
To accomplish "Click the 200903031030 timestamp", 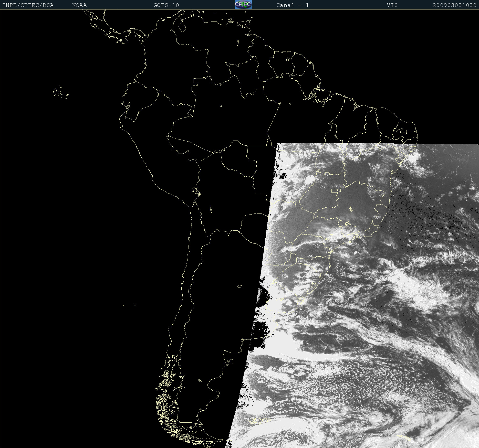I will (454, 5).
